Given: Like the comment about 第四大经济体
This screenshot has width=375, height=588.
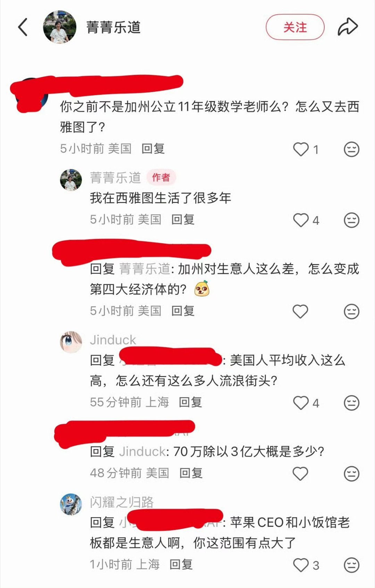Looking at the screenshot, I should (x=300, y=311).
